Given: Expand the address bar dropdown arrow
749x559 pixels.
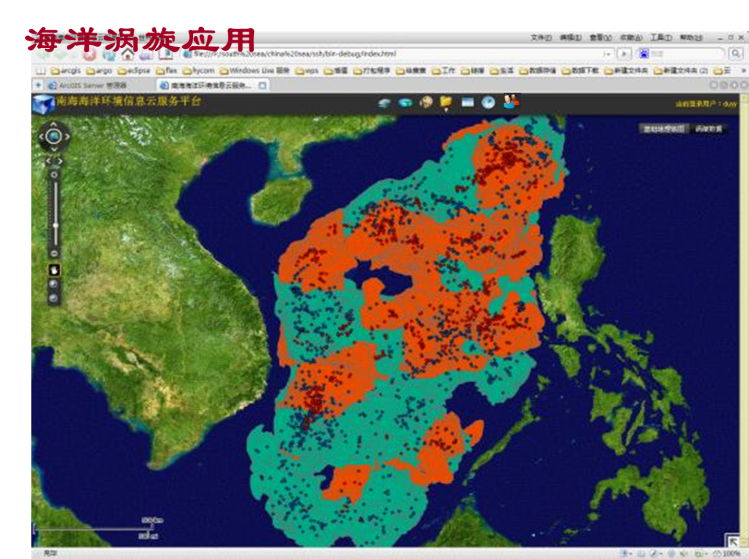Looking at the screenshot, I should click(x=608, y=54).
